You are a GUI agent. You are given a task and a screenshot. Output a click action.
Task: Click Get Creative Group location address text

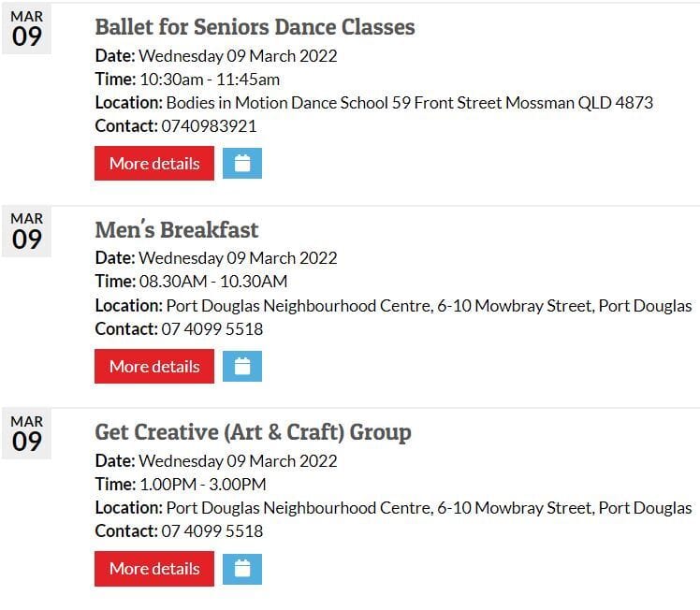click(x=429, y=508)
